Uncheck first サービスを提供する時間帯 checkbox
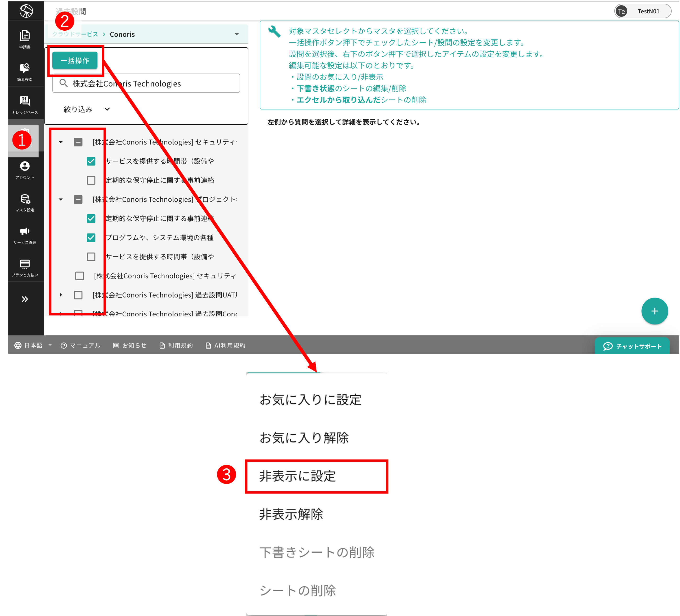 [91, 161]
